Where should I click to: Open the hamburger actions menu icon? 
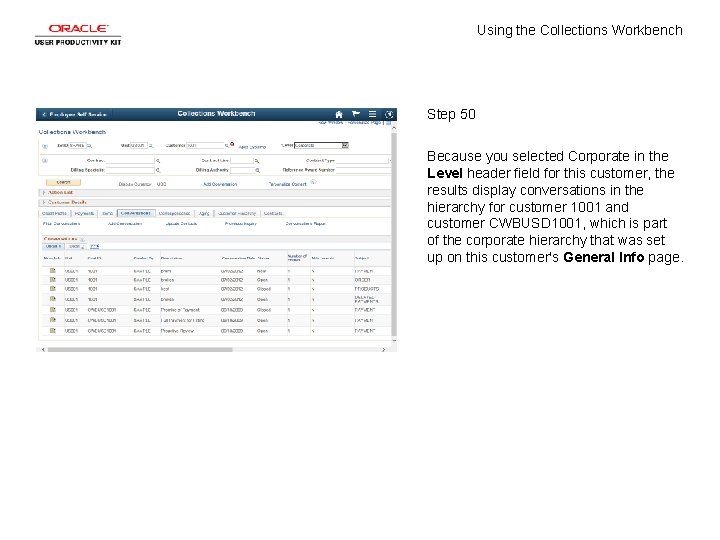coord(372,114)
